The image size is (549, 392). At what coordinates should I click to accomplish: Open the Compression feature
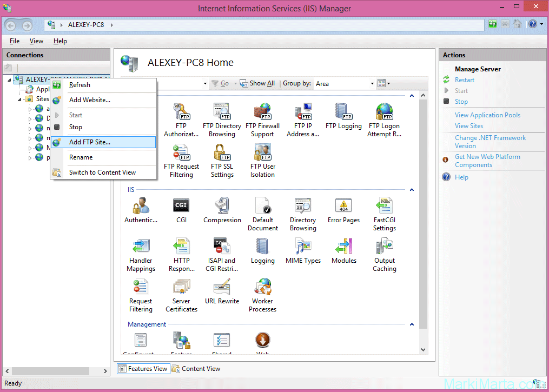(222, 210)
